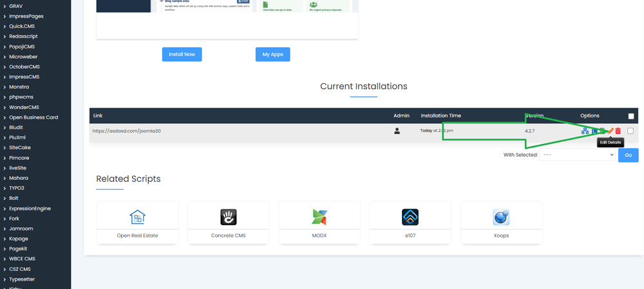Screen dimensions: 644x289
Task: Select Open Business Card in the sidebar
Action: pyautogui.click(x=33, y=117)
